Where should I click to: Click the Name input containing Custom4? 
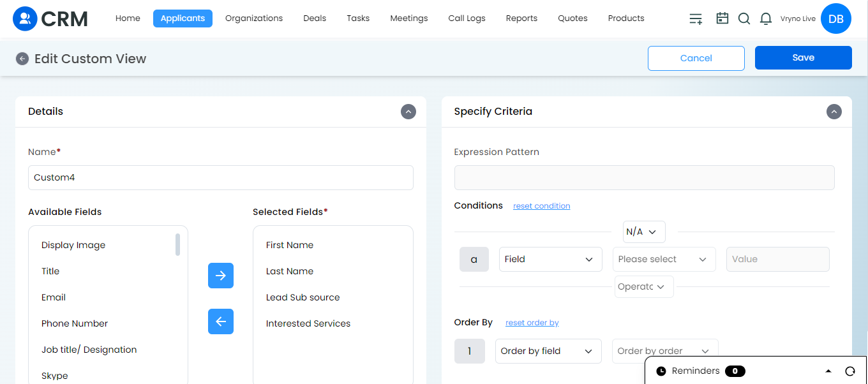221,178
